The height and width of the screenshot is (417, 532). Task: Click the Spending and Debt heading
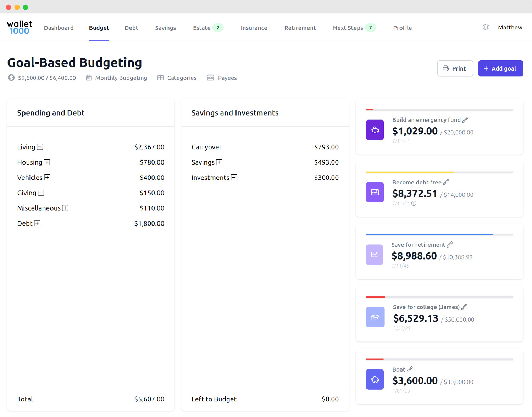[x=51, y=113]
